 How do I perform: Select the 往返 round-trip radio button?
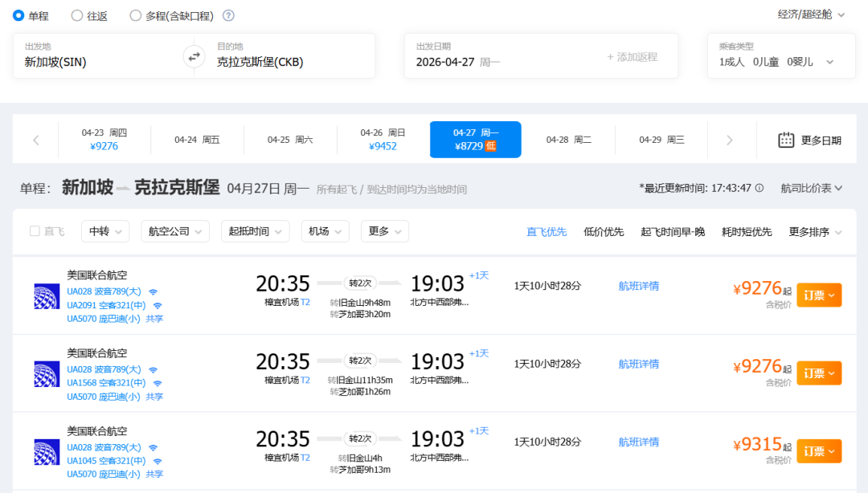tap(77, 15)
